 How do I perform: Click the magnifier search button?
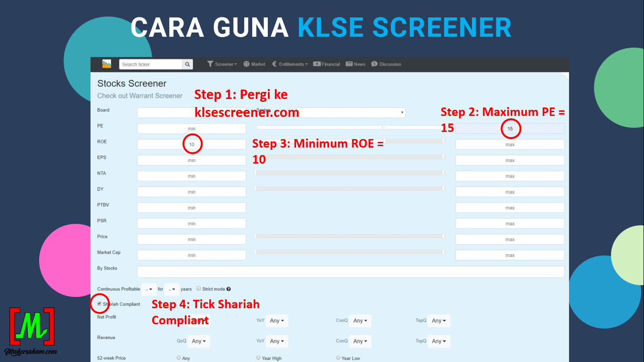coord(188,65)
